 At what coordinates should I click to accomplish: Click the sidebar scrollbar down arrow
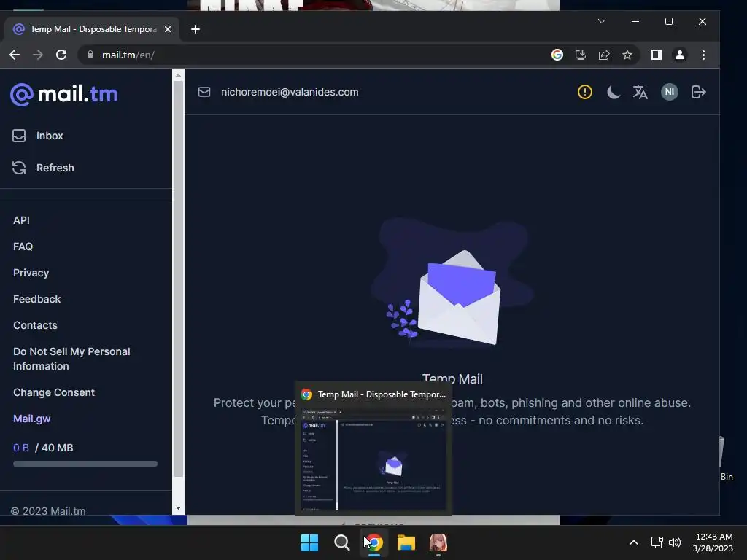(x=178, y=508)
